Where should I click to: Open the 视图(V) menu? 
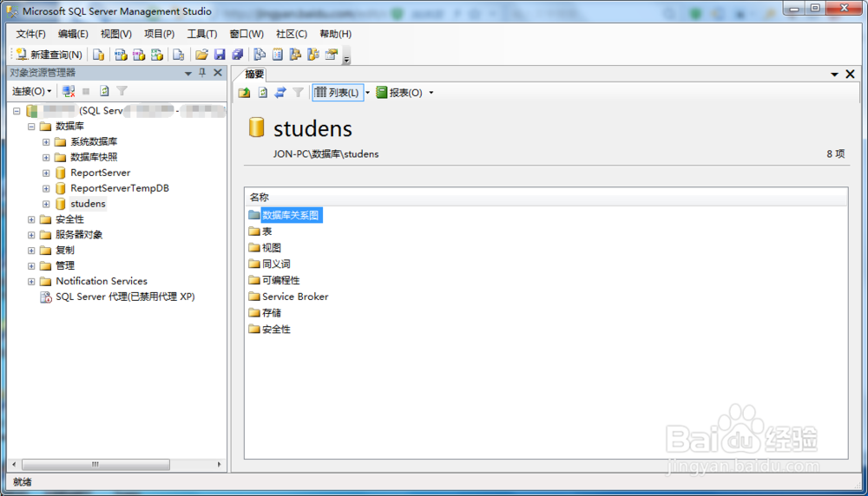pos(115,34)
